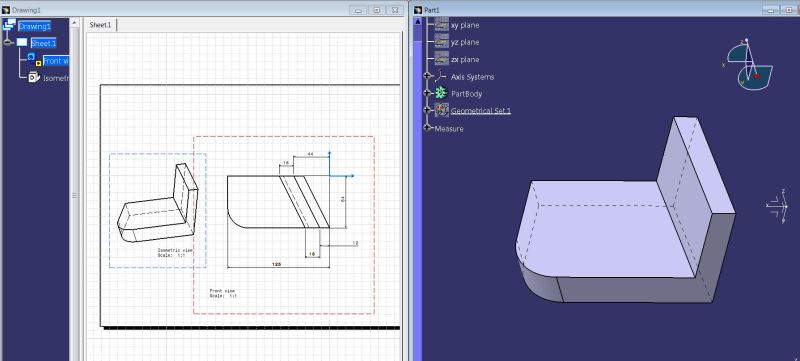Click the blue view axis in Front view
800x361 pixels.
point(341,164)
